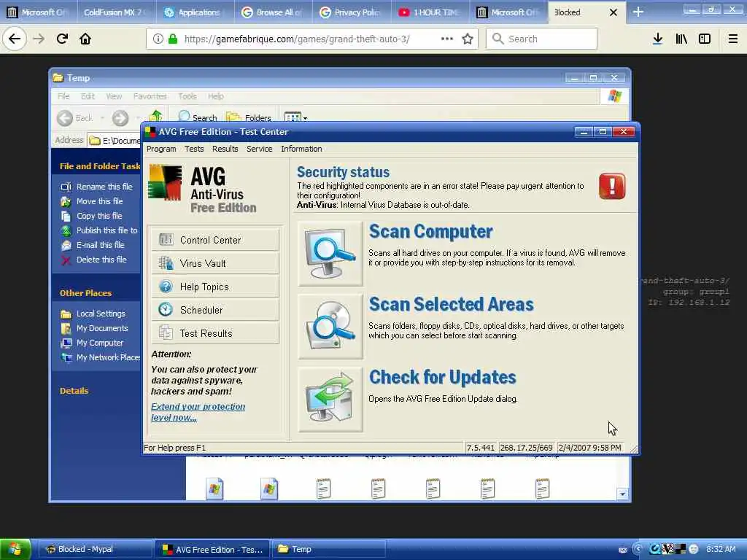Click Publish this file to the Web

coord(99,230)
